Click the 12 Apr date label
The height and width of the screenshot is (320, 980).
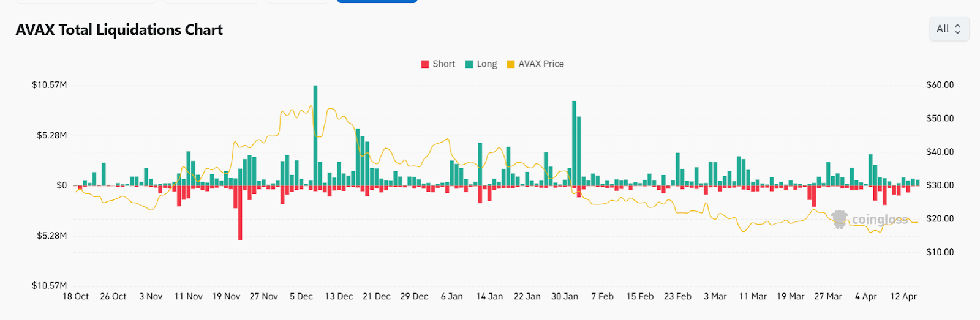click(903, 296)
